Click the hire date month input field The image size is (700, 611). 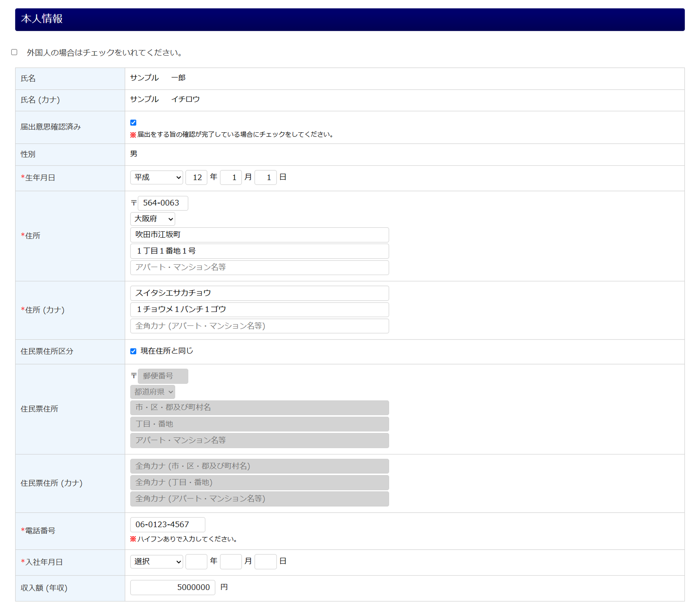click(x=231, y=561)
